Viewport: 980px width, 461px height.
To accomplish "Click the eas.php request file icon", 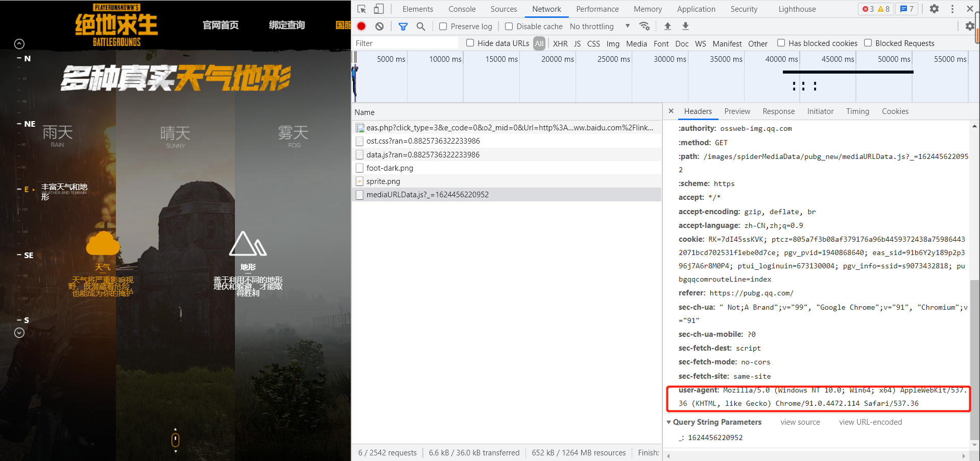I will (x=360, y=128).
